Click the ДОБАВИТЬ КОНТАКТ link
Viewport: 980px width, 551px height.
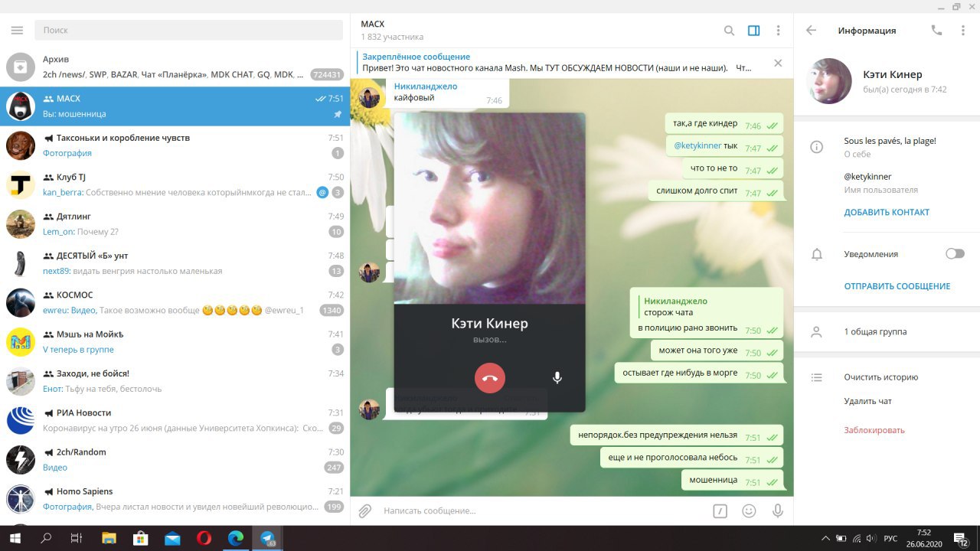887,212
